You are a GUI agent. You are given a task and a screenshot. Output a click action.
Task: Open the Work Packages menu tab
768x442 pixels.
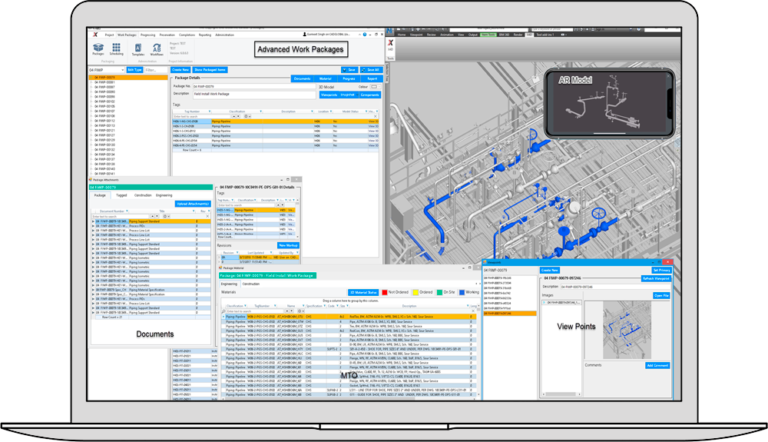[x=127, y=35]
